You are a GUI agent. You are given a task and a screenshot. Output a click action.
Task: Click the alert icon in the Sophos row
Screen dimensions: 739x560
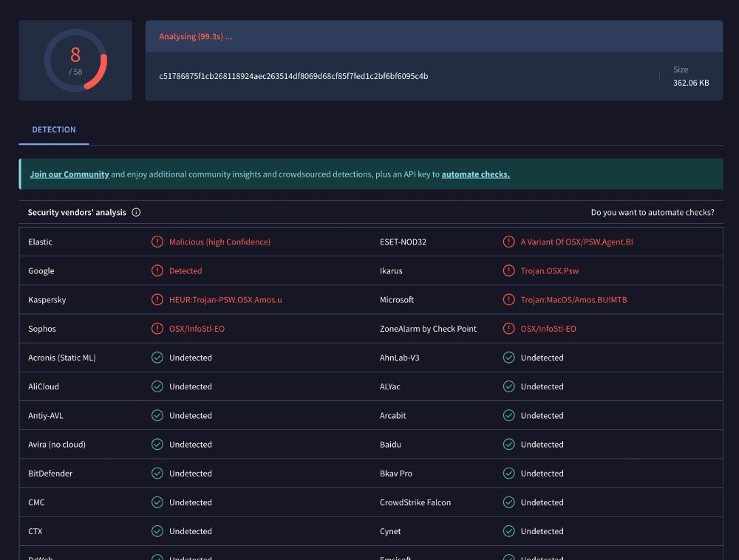[x=157, y=329]
